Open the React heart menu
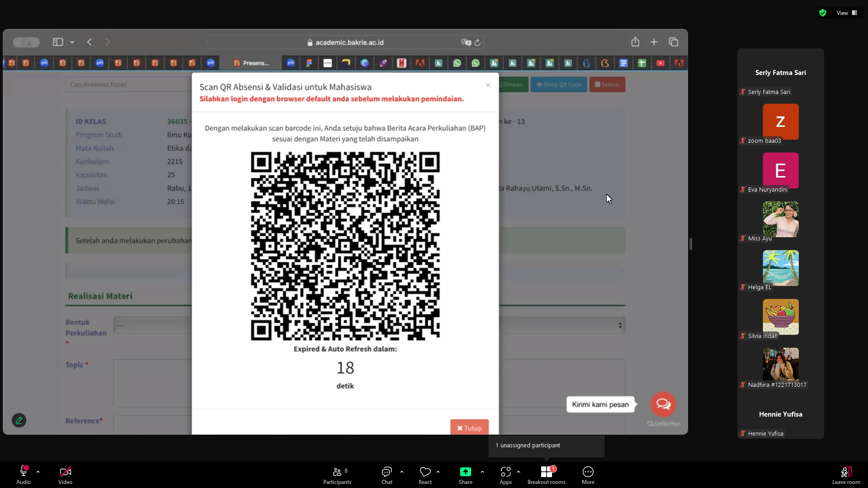This screenshot has height=488, width=868. (x=425, y=475)
